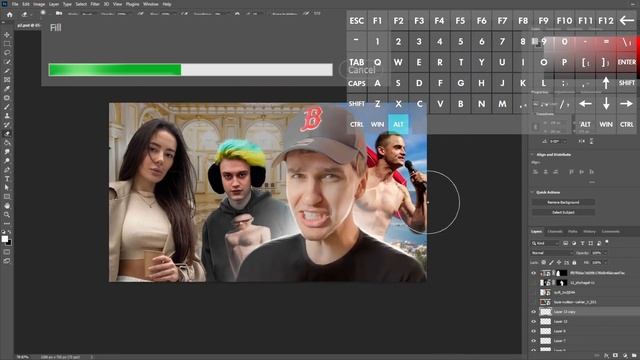Select the Rectangular Marquee tool
The width and height of the screenshot is (640, 360).
7,44
